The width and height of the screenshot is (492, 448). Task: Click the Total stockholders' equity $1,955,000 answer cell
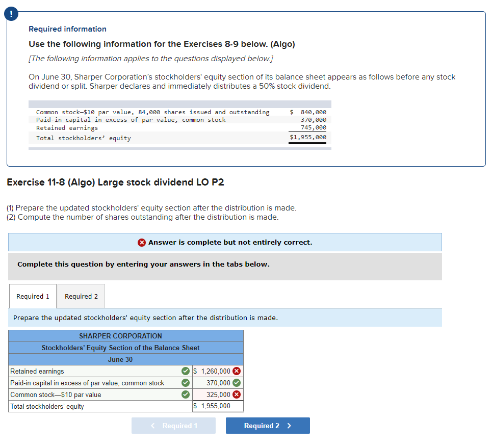point(218,406)
